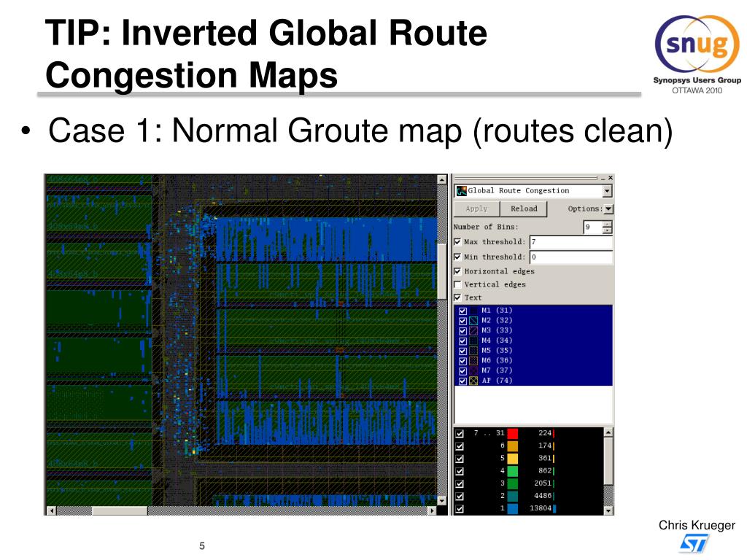Click the yellow swatch for bin 5
747x560 pixels.
pyautogui.click(x=513, y=458)
